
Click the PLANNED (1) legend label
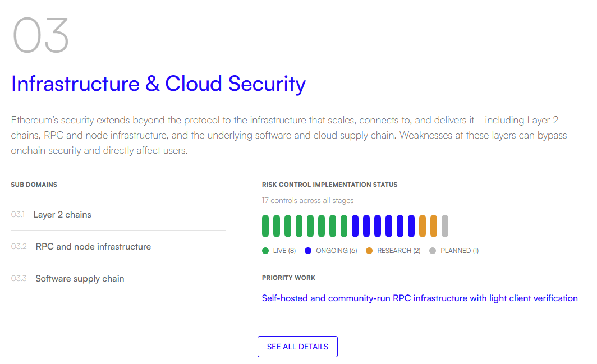pyautogui.click(x=460, y=251)
